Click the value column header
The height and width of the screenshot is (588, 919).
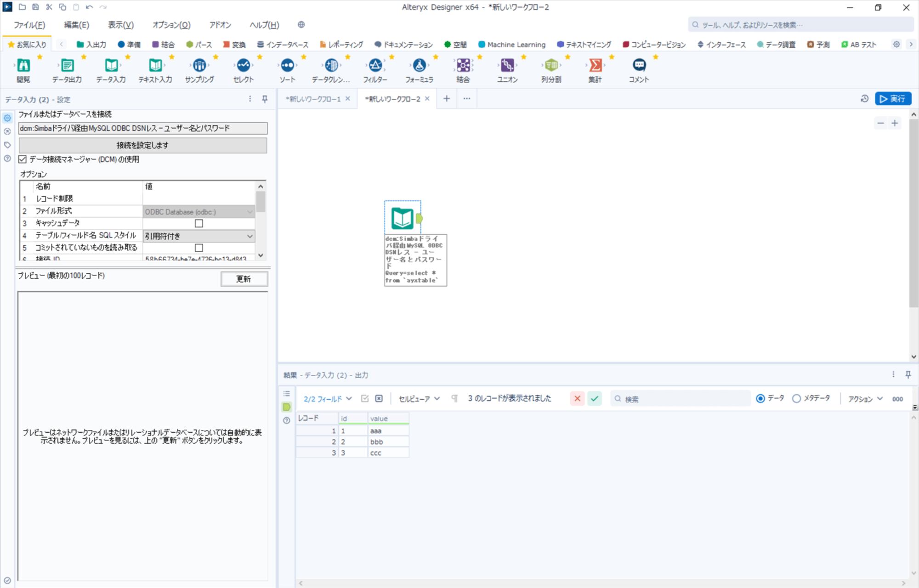[x=388, y=418]
